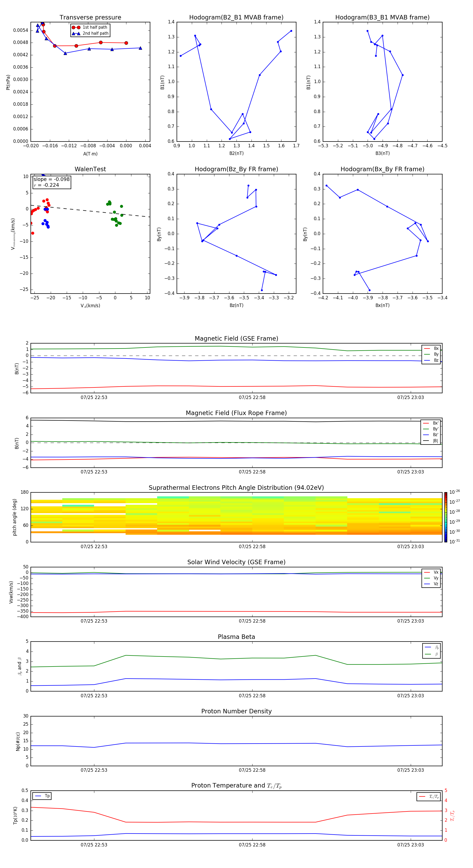The height and width of the screenshot is (868, 473).
Task: Click the "10^-31" colorbar tick label
Action: tap(455, 542)
